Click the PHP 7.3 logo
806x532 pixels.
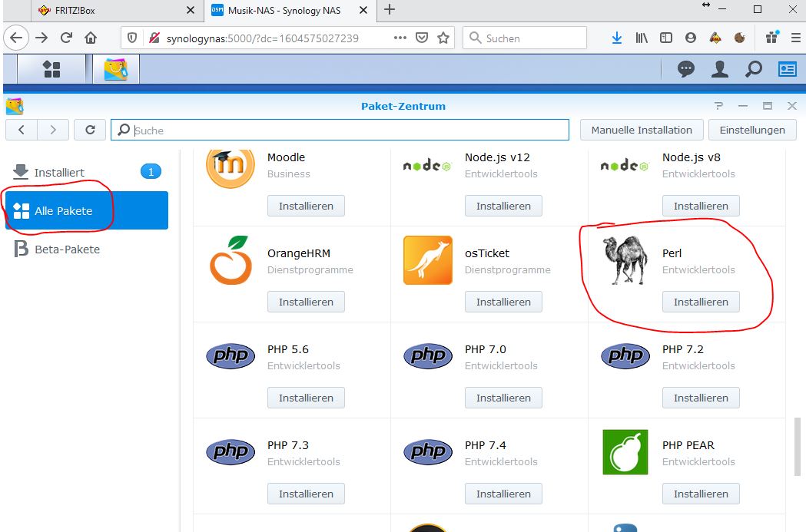[x=231, y=451]
